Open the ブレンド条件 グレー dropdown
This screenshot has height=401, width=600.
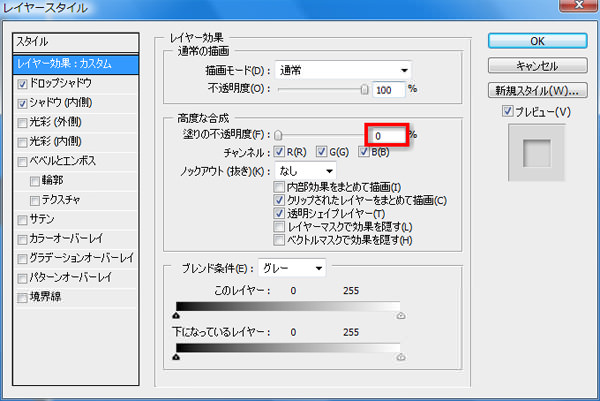pyautogui.click(x=292, y=268)
